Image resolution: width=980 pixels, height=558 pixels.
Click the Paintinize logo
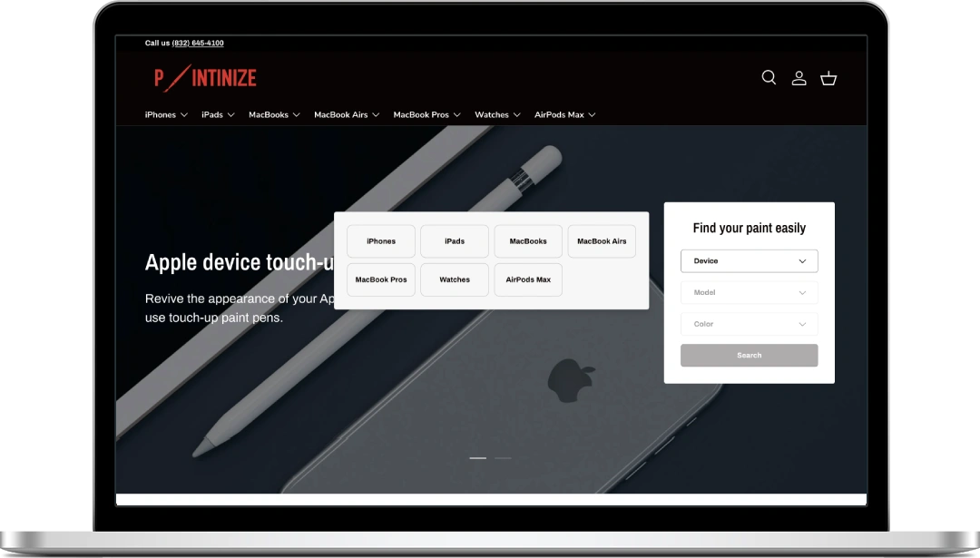click(205, 78)
